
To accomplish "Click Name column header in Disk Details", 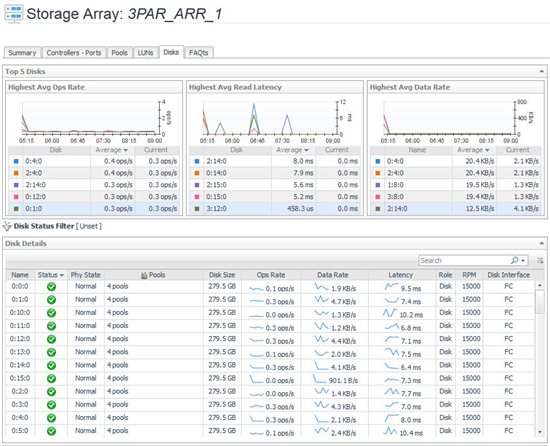I will click(20, 275).
